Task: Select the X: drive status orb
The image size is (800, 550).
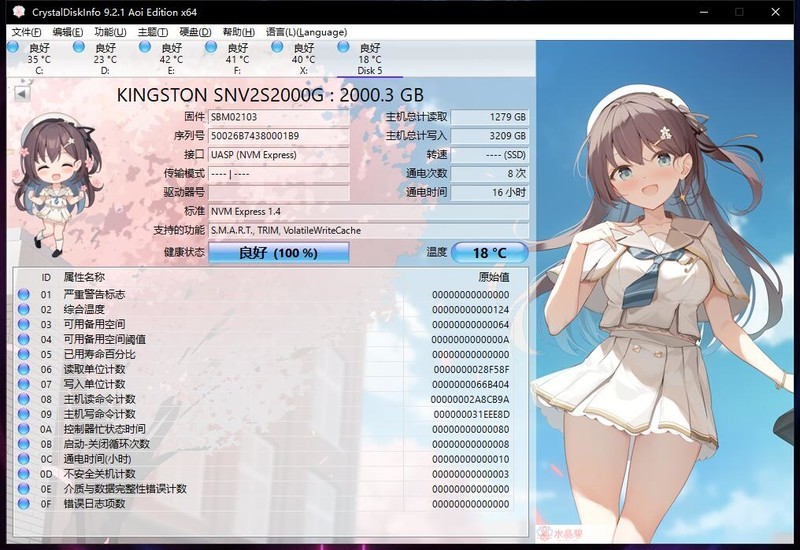Action: tap(277, 47)
